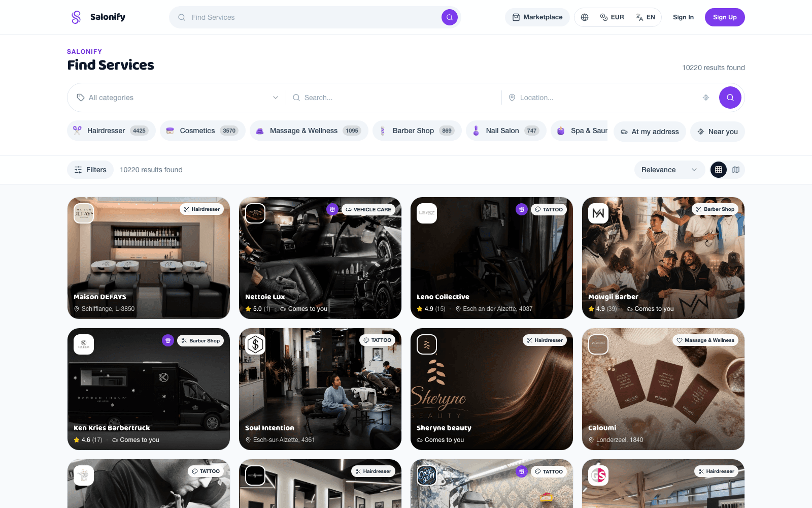812x508 pixels.
Task: Change currency from EUR
Action: 612,17
